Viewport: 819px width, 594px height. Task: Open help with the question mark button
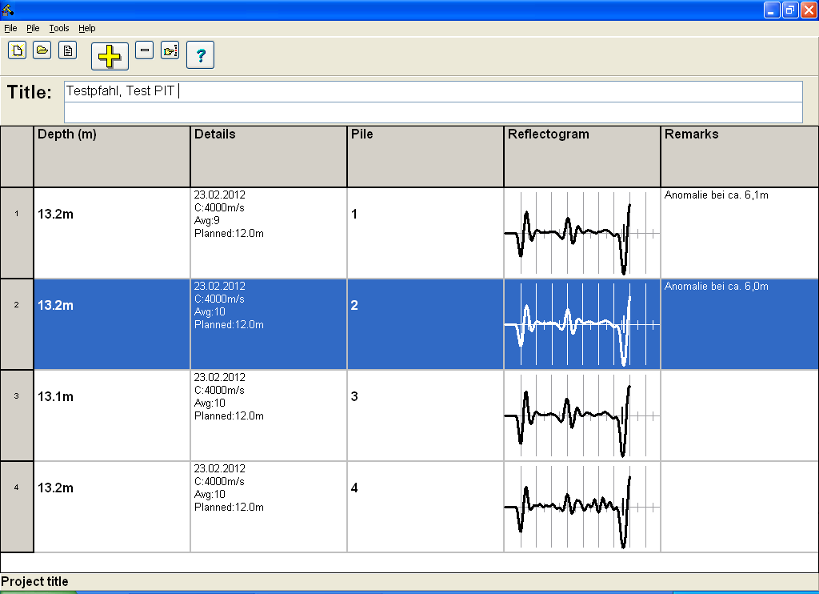pos(200,55)
